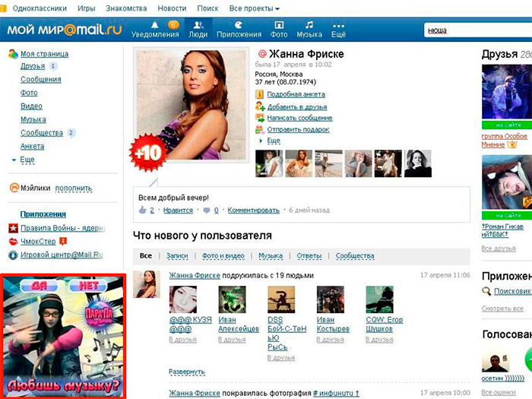Select the Все feed tab
This screenshot has width=532, height=399.
click(146, 256)
